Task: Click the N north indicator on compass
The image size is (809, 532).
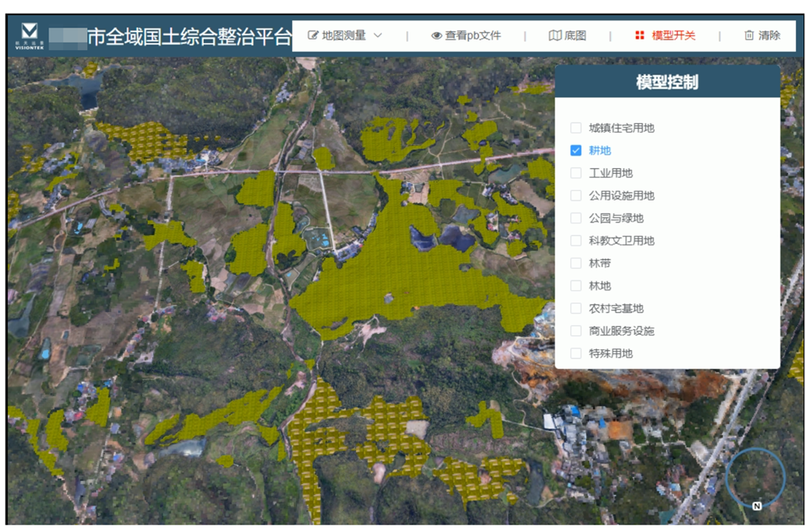Action: (756, 506)
